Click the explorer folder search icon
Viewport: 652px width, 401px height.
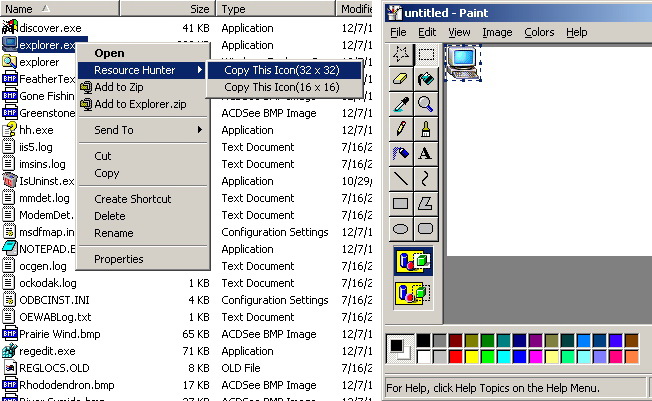coord(10,62)
